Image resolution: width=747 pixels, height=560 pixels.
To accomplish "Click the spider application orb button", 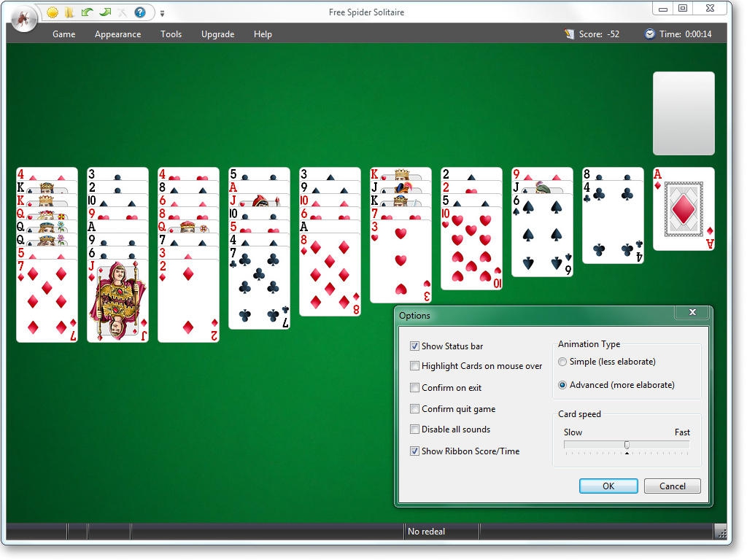I will click(x=24, y=18).
